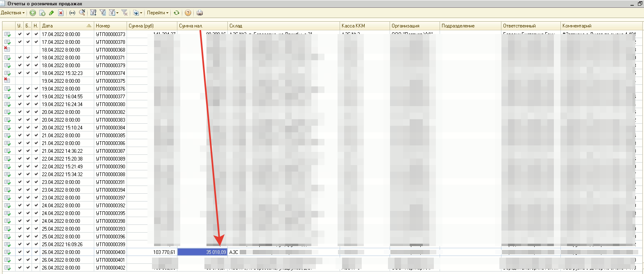Click the printer icon in the toolbar
The height and width of the screenshot is (274, 644).
pyautogui.click(x=200, y=13)
